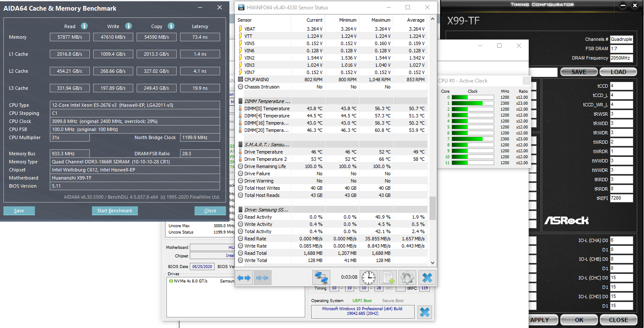Click the Microsoft Windows 10 Professional build box

coord(362,311)
